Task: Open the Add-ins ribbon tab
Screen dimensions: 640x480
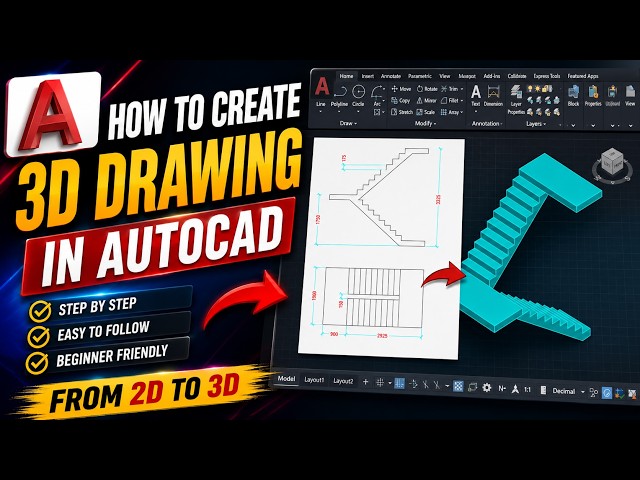Action: (x=491, y=76)
